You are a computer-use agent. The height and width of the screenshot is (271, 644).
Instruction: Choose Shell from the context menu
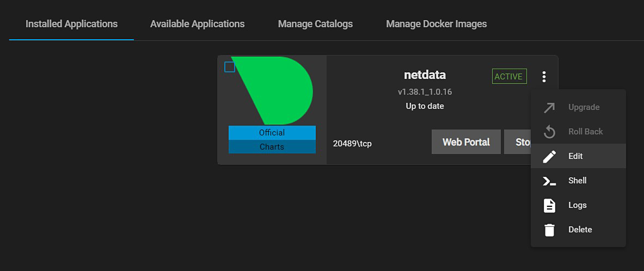(x=578, y=181)
